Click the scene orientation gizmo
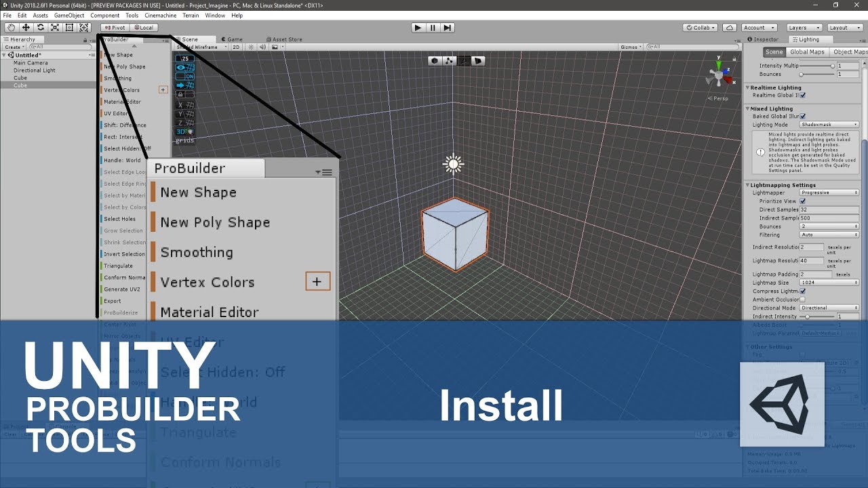 [719, 75]
